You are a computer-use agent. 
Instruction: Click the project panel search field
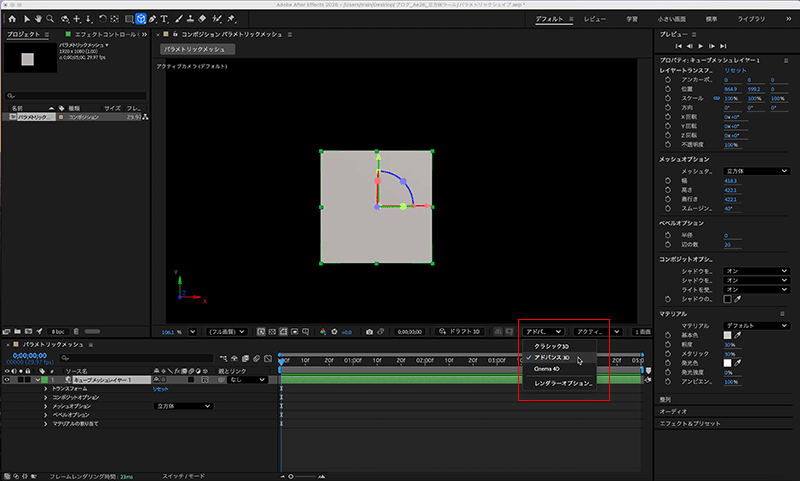tap(78, 96)
